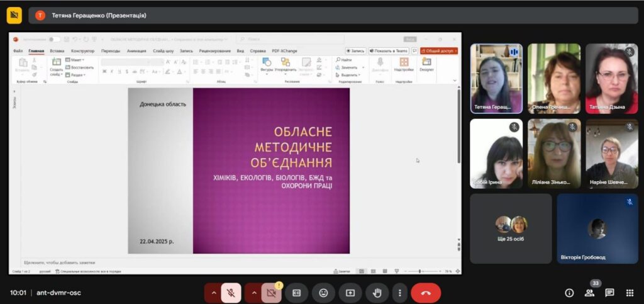Show the participants list with 33 people

[x=589, y=293]
